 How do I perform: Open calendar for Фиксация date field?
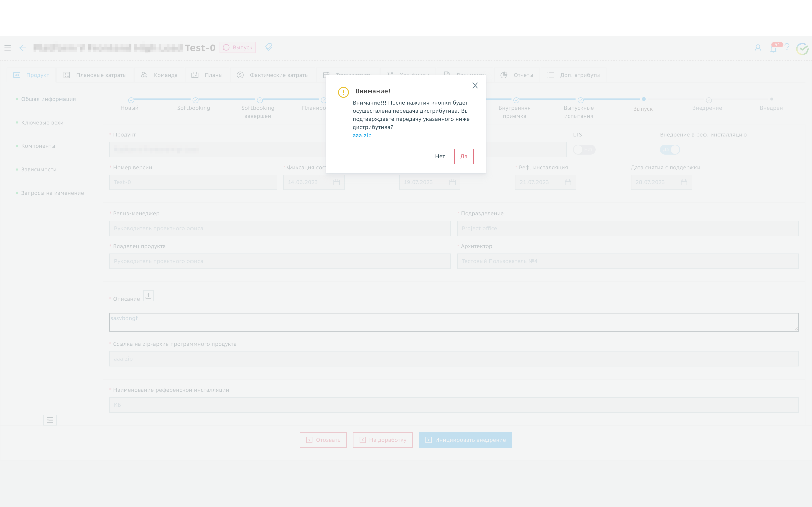[x=336, y=182]
